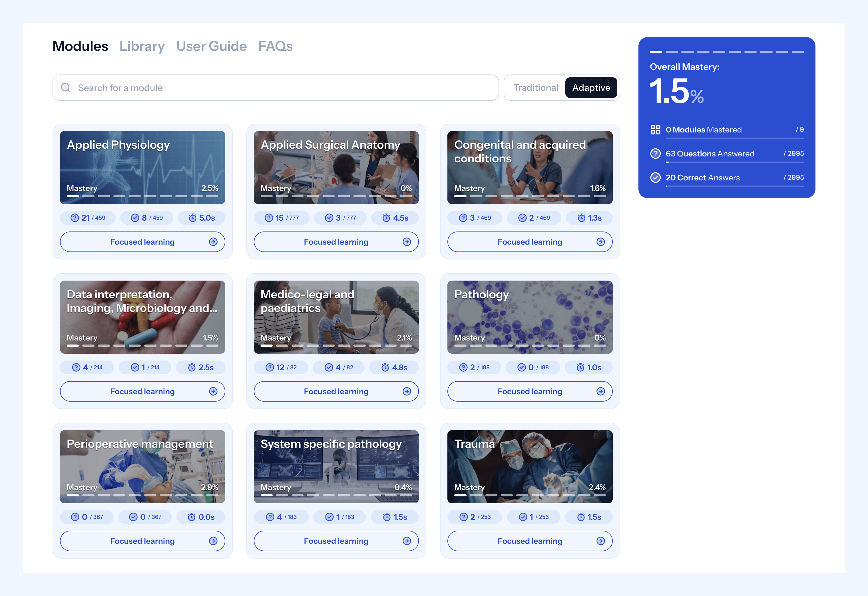Click Applied Physiology correct answers check icon
The image size is (868, 596).
click(135, 218)
